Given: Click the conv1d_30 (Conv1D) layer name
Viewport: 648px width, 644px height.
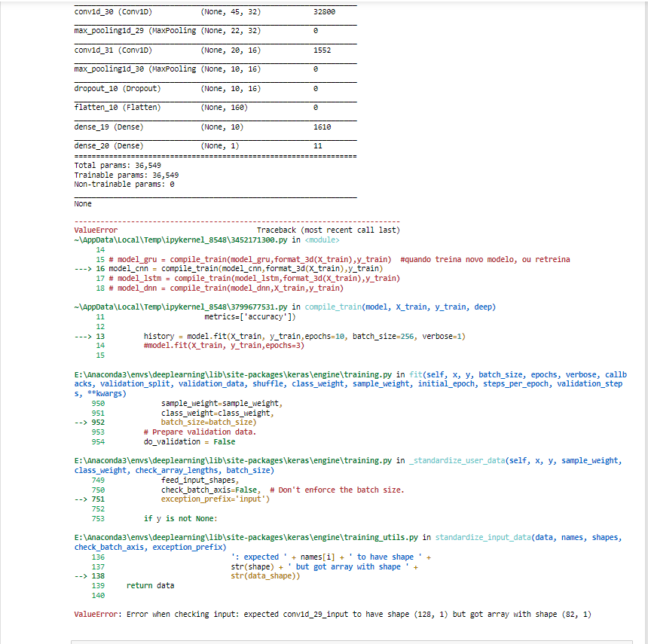Looking at the screenshot, I should (x=113, y=12).
